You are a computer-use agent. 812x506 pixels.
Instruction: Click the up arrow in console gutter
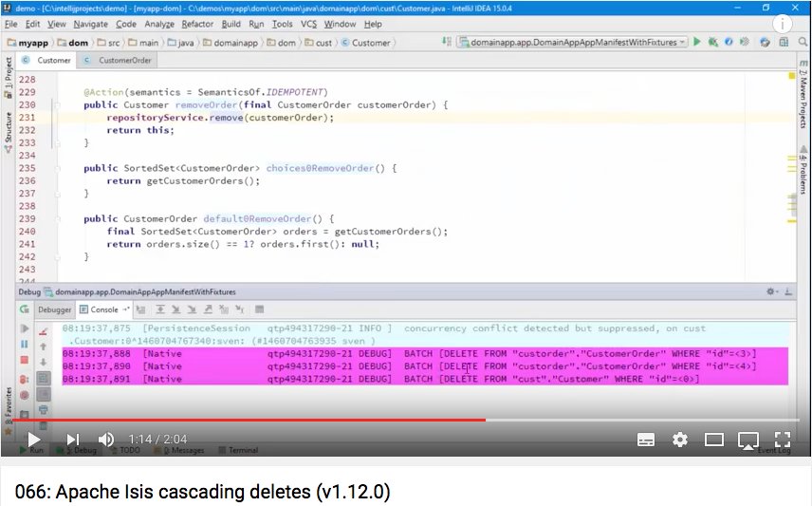[44, 347]
